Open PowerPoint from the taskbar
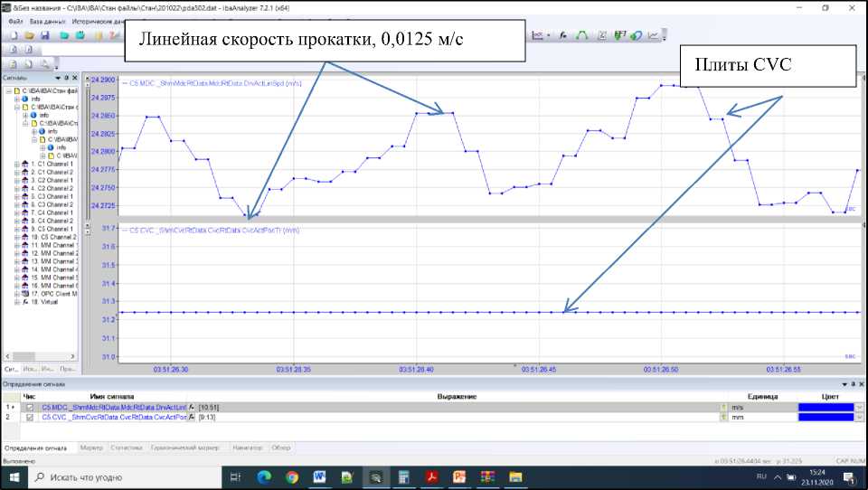 [x=459, y=476]
